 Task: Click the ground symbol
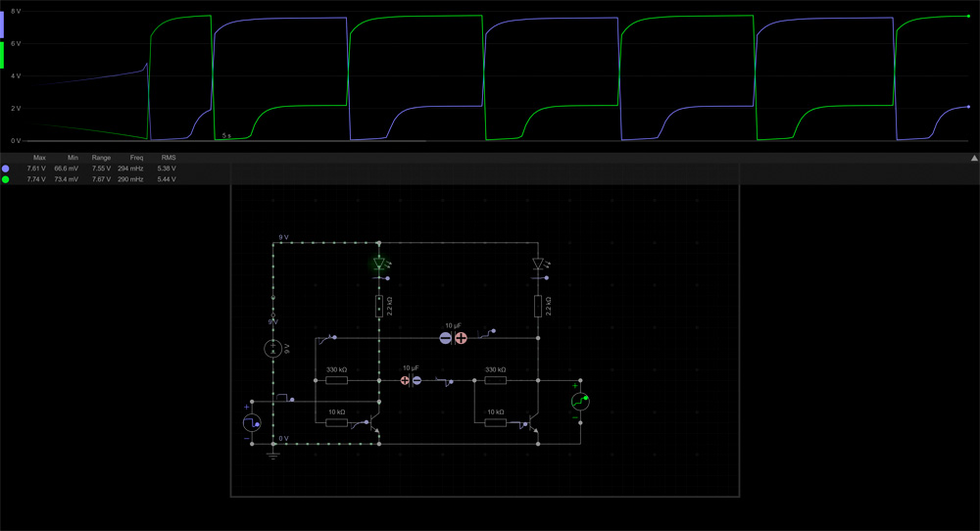tap(273, 452)
